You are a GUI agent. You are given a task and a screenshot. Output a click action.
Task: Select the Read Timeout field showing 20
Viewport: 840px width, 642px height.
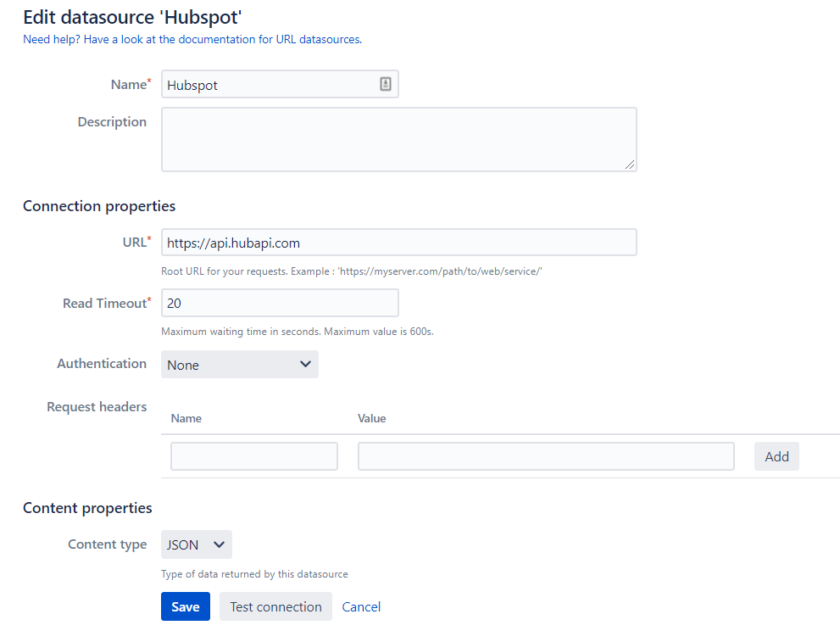(x=280, y=303)
